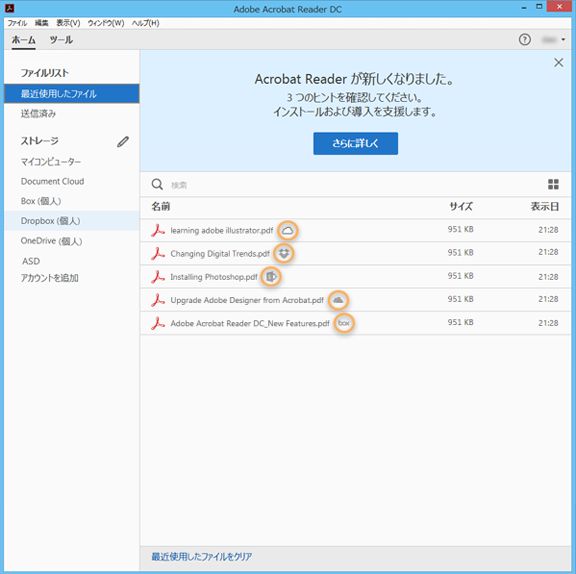576x574 pixels.
Task: Select 最近使用したファイル in the sidebar
Action: tap(72, 94)
